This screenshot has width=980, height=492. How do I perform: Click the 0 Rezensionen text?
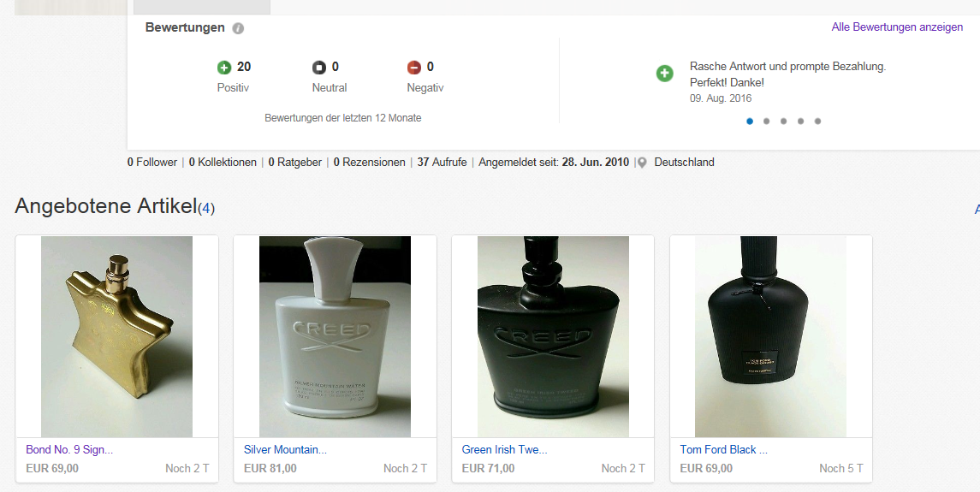pyautogui.click(x=370, y=163)
